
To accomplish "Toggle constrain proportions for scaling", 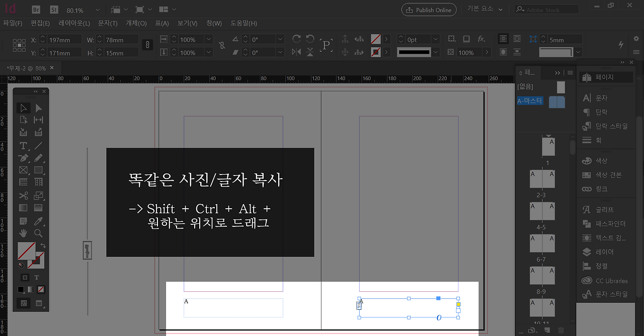I will pyautogui.click(x=222, y=45).
